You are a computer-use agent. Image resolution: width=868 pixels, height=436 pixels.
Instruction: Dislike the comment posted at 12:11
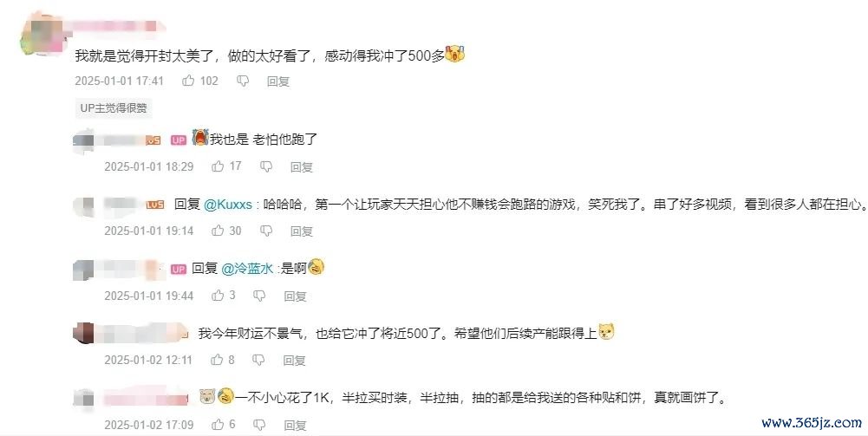pyautogui.click(x=258, y=361)
